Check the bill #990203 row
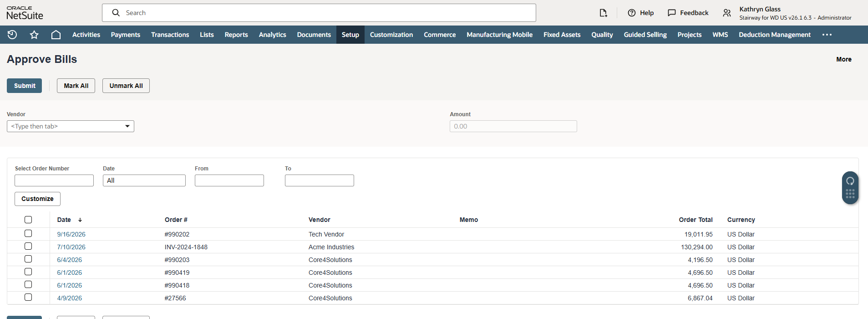The width and height of the screenshot is (868, 319). pos(28,259)
